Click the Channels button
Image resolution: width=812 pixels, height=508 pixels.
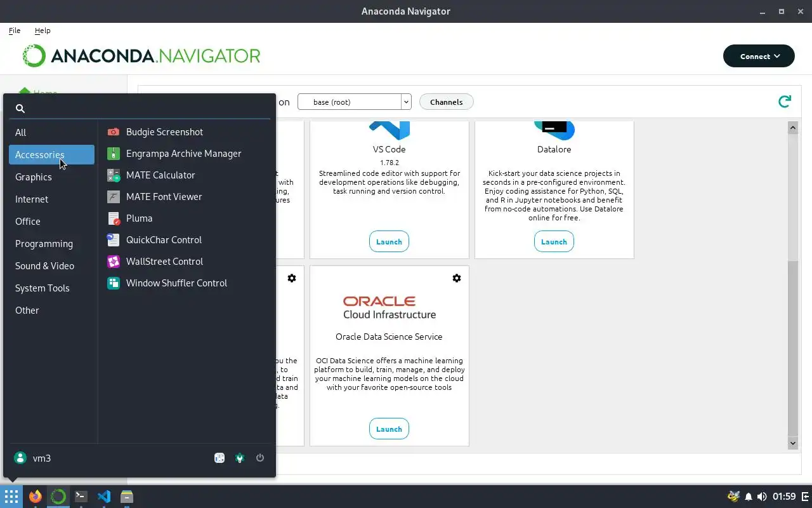[x=446, y=102]
